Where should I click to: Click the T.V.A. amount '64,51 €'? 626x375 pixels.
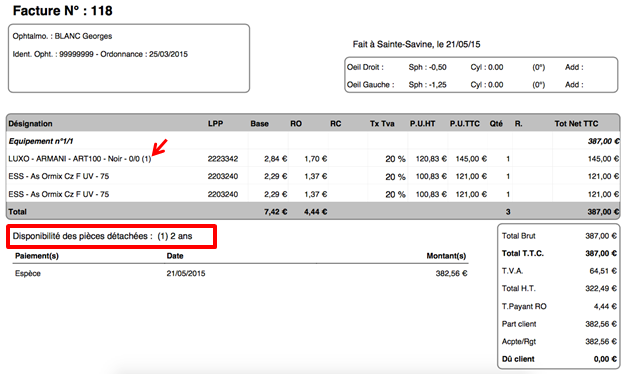tap(603, 271)
